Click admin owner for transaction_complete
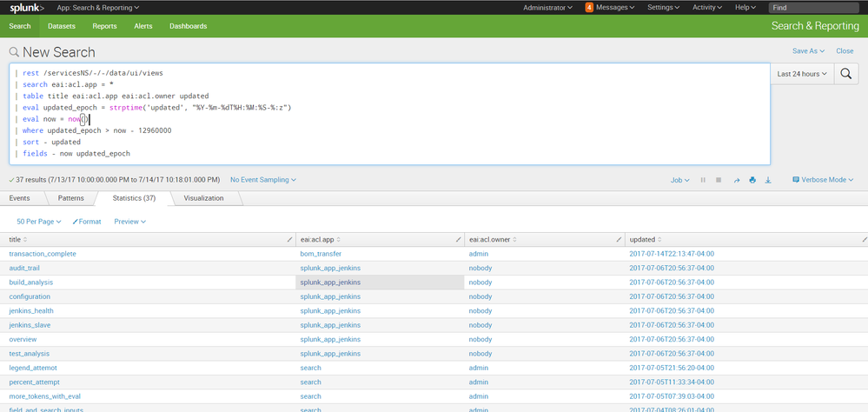Image resolution: width=868 pixels, height=412 pixels. 479,254
